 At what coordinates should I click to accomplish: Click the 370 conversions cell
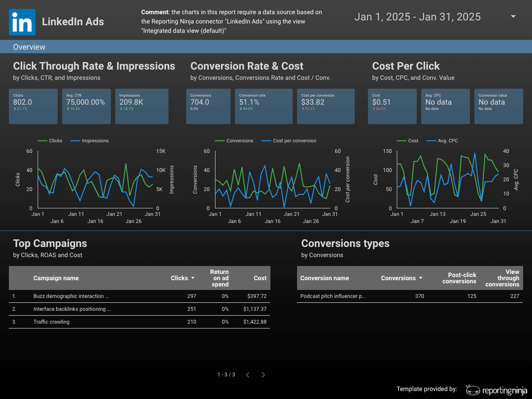[419, 296]
